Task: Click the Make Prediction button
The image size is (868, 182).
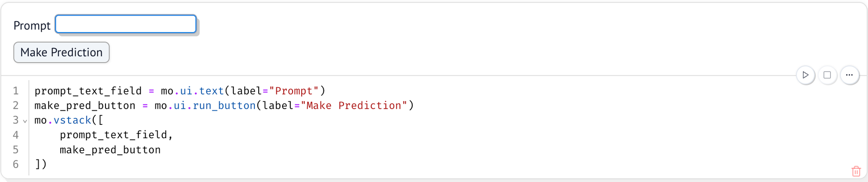Action: [61, 52]
